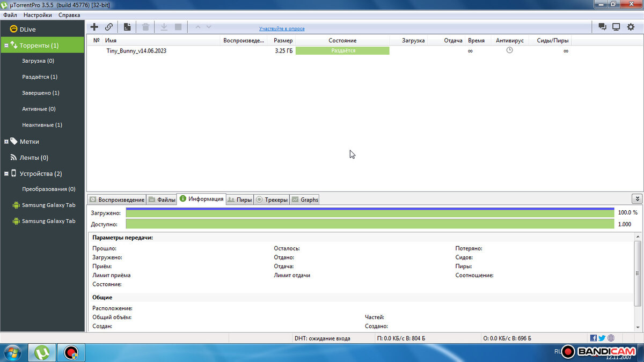Switch to Трекеры tab

click(x=272, y=200)
